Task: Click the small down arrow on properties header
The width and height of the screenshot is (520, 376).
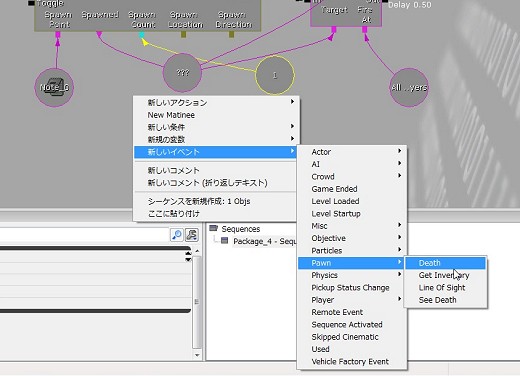Action: coord(188,259)
